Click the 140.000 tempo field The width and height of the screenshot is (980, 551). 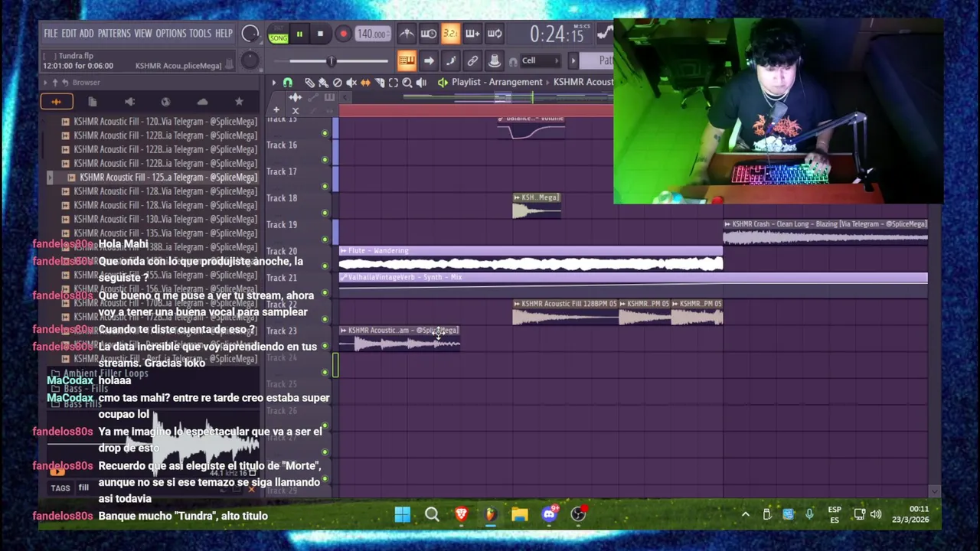371,34
